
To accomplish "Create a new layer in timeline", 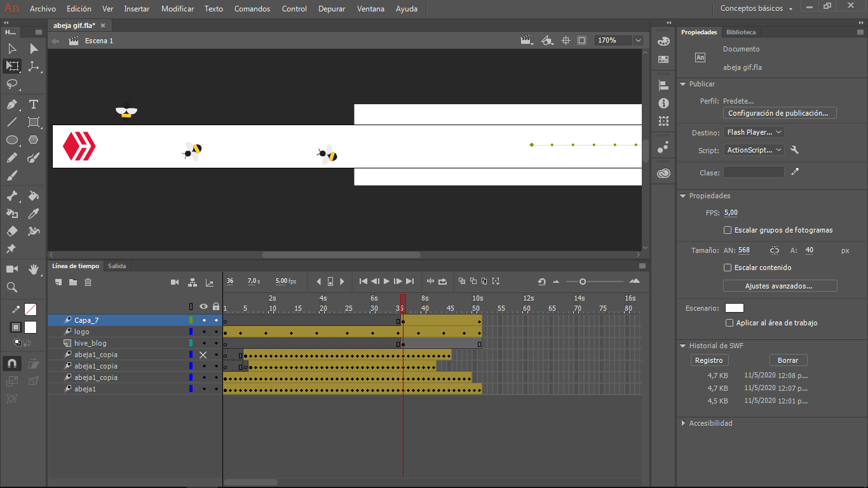I will coord(58,282).
